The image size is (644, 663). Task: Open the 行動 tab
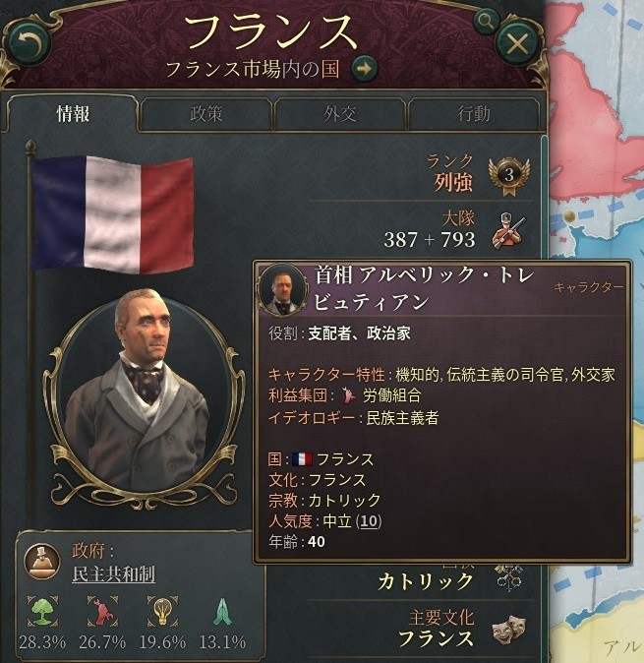coord(474,114)
